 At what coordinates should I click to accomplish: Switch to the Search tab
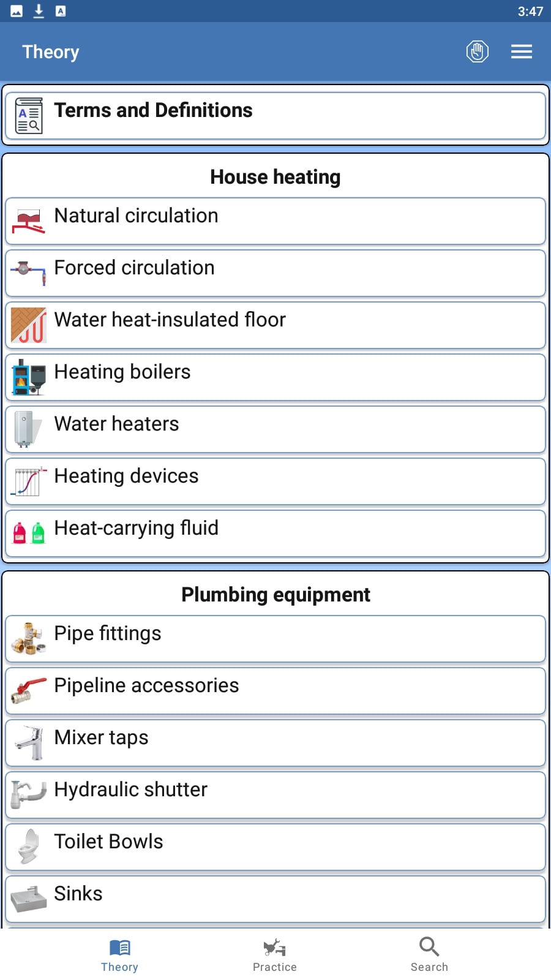[x=429, y=955]
